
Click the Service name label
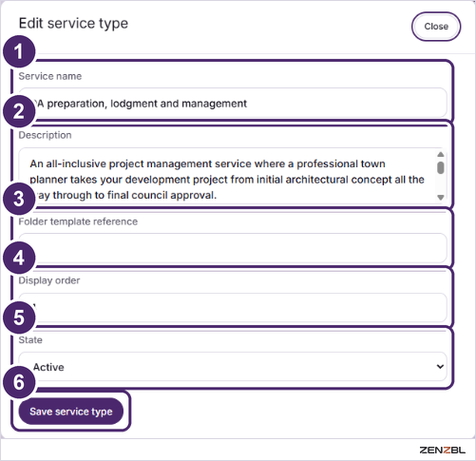(50, 76)
